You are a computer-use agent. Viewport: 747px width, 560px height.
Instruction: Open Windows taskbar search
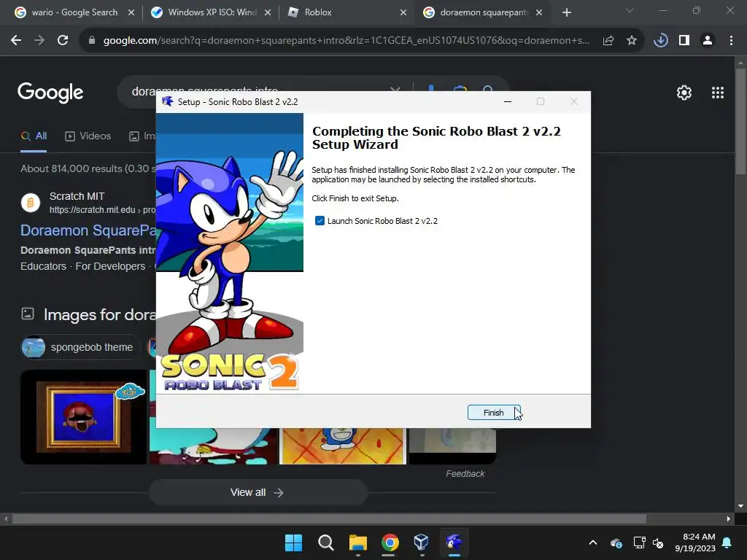(326, 542)
